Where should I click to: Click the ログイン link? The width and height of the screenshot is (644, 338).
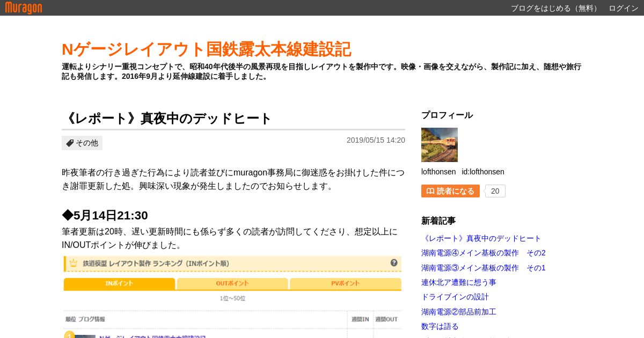pos(624,8)
